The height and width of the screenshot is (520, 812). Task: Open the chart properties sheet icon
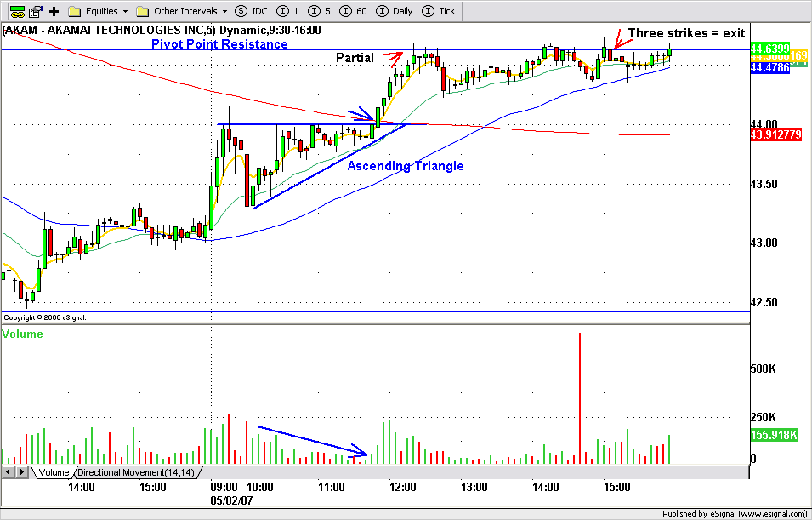(37, 10)
